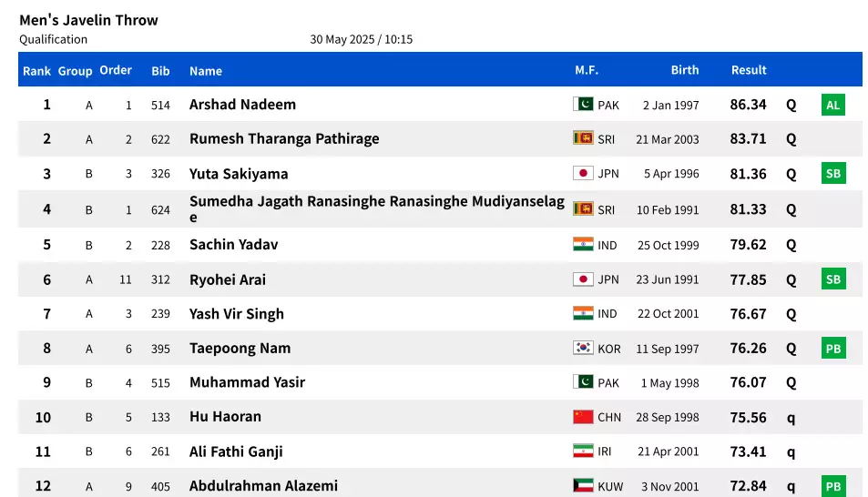Click India flag beside Sachin Yadav
The image size is (868, 497).
click(x=583, y=244)
